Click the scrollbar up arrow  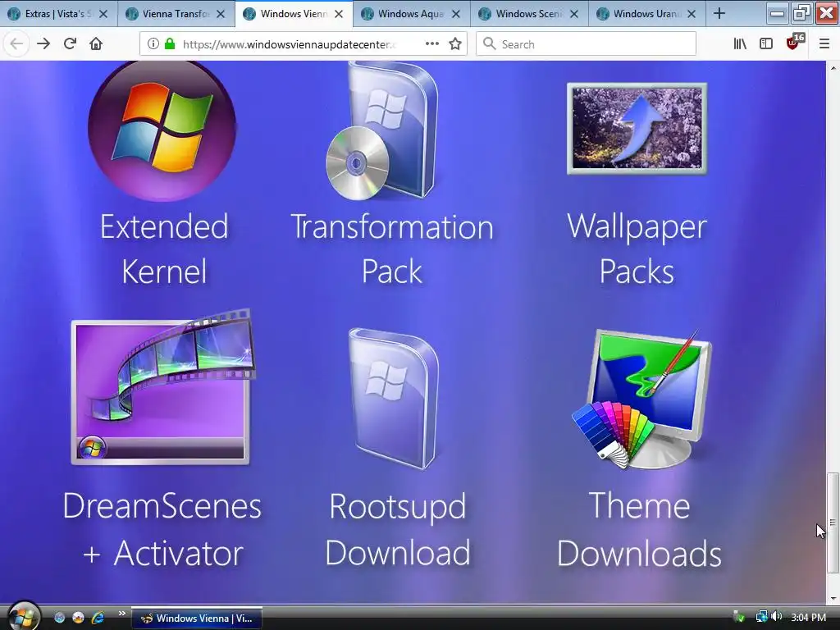[833, 68]
